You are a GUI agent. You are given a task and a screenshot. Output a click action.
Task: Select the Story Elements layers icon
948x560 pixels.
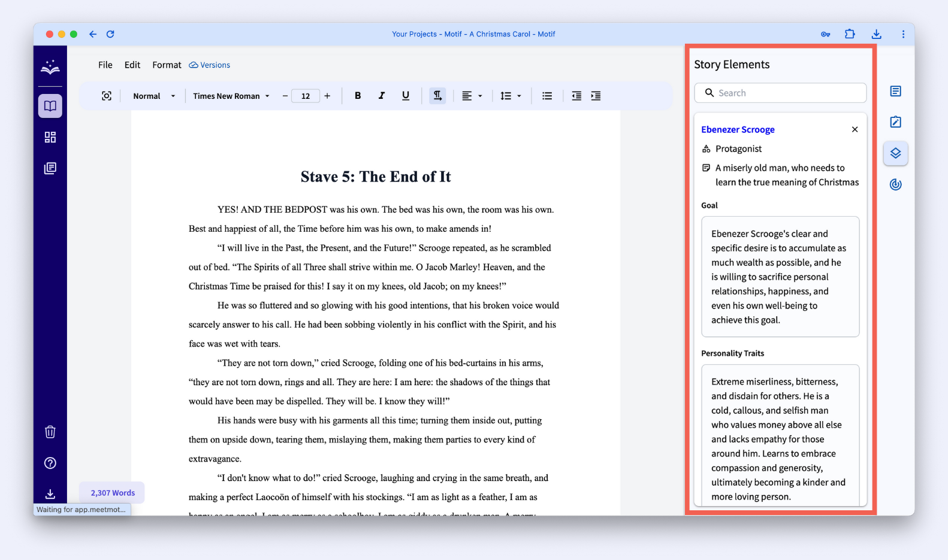896,153
